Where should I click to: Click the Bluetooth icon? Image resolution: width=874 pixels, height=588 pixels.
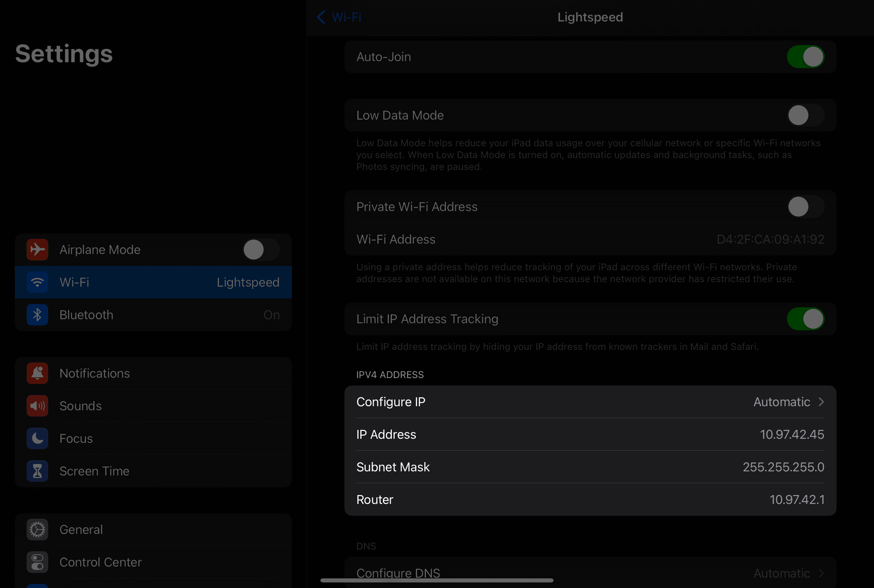tap(37, 315)
